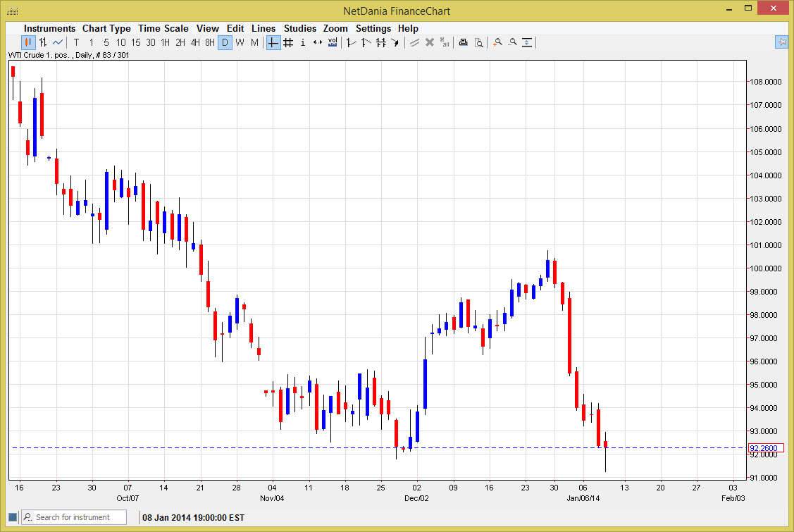Click the pin icon at top right
794x532 pixels.
(781, 42)
